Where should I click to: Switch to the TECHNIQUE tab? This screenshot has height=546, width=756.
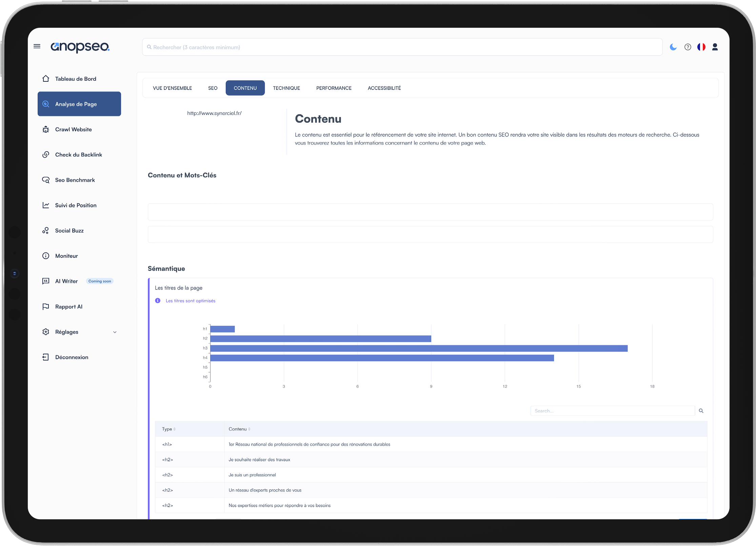pyautogui.click(x=287, y=88)
